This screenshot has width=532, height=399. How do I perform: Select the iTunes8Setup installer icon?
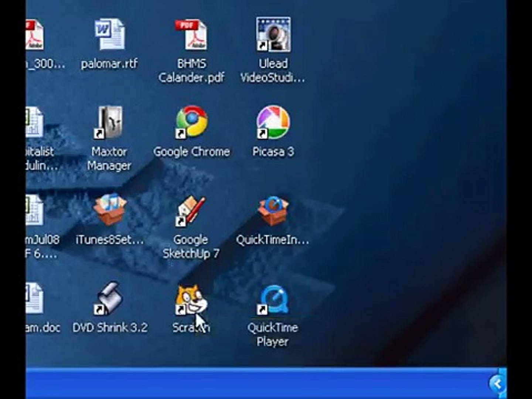coord(110,209)
